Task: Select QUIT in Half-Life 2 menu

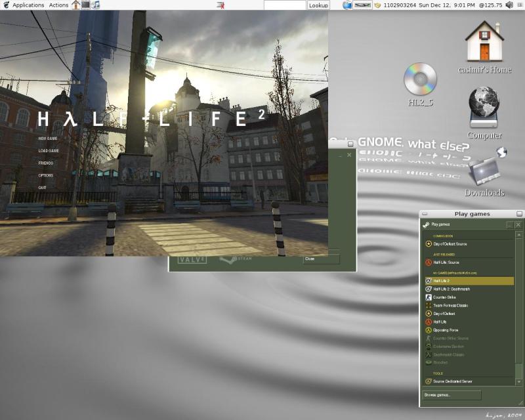Action: pos(42,188)
